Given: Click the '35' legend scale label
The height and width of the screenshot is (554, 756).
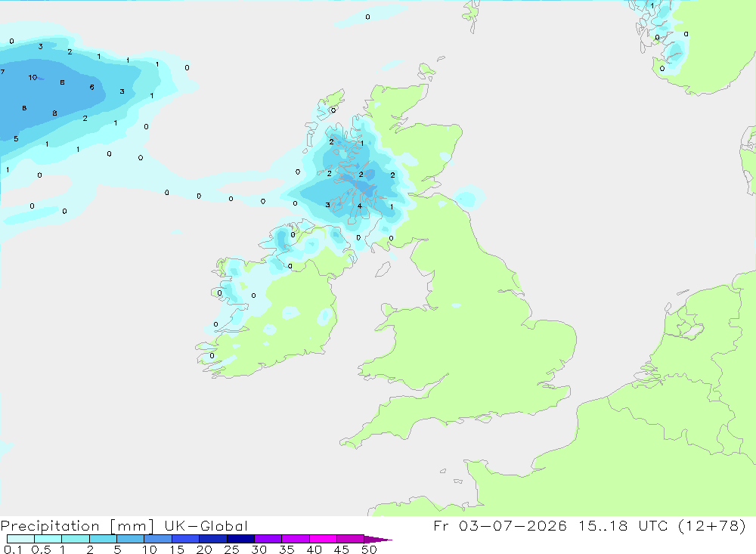Looking at the screenshot, I should 287,549.
